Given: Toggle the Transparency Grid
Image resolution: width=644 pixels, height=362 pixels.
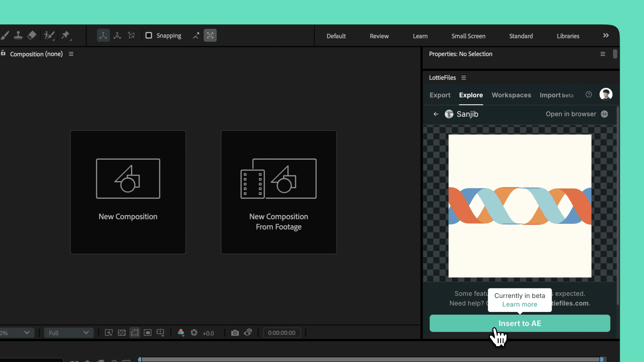Looking at the screenshot, I should tap(122, 333).
